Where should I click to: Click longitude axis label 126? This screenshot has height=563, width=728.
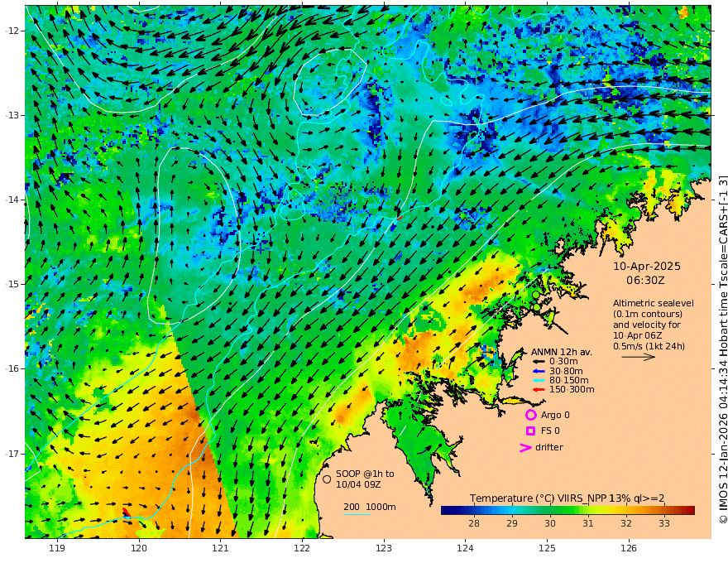coord(629,548)
